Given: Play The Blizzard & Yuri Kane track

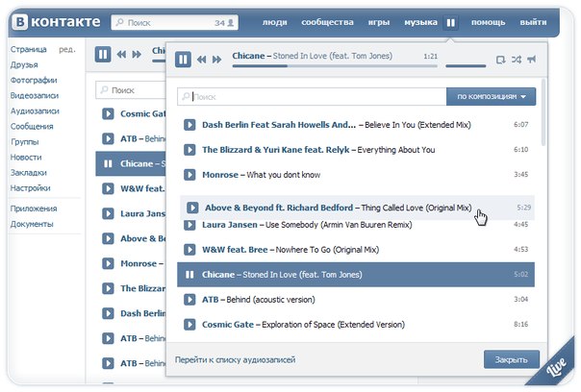Looking at the screenshot, I should coord(189,150).
